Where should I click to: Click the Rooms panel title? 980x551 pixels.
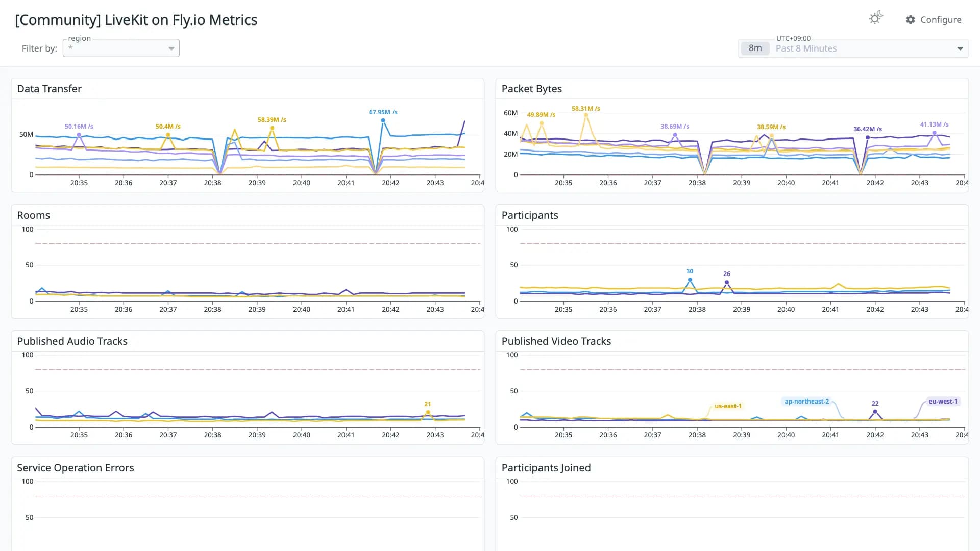click(x=34, y=215)
